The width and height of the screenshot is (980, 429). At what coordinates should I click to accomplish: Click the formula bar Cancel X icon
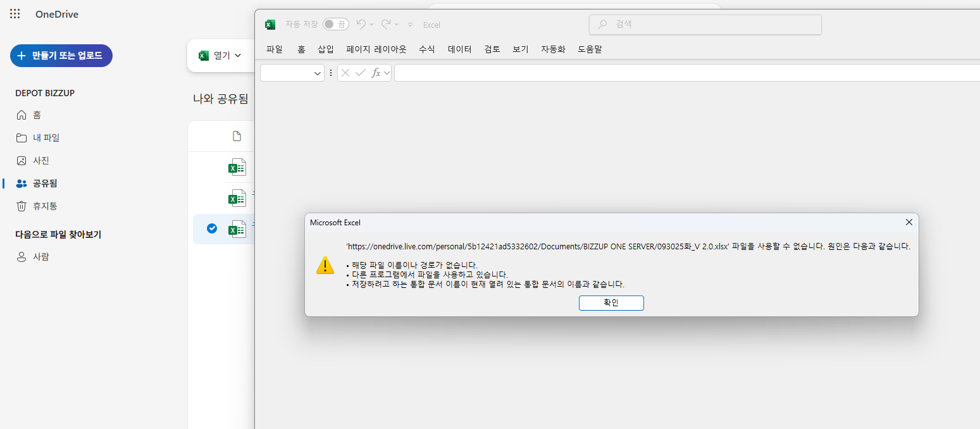[x=345, y=73]
